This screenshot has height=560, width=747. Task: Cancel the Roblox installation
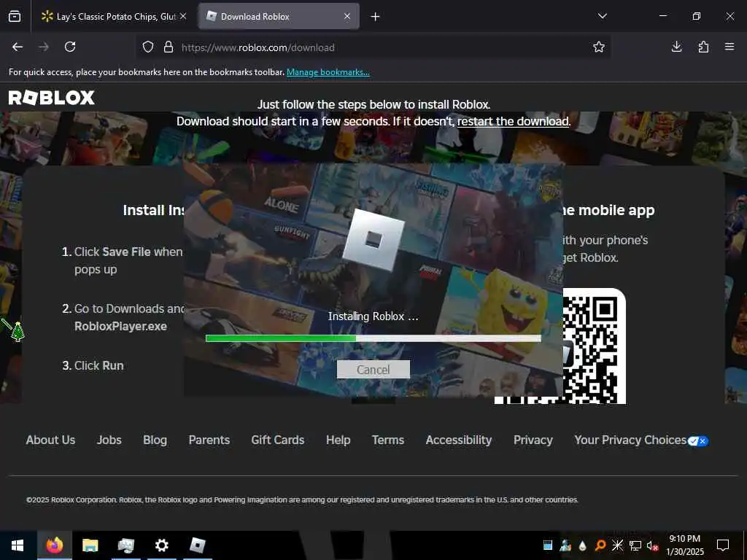click(373, 370)
